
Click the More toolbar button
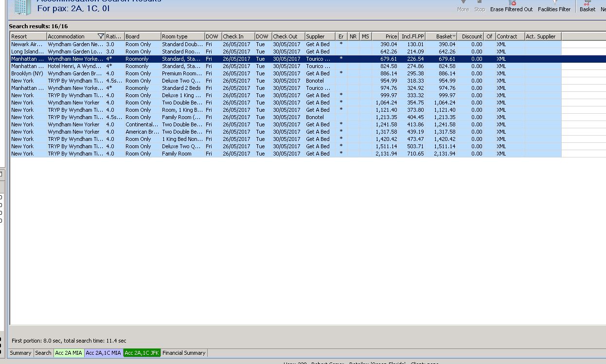463,6
